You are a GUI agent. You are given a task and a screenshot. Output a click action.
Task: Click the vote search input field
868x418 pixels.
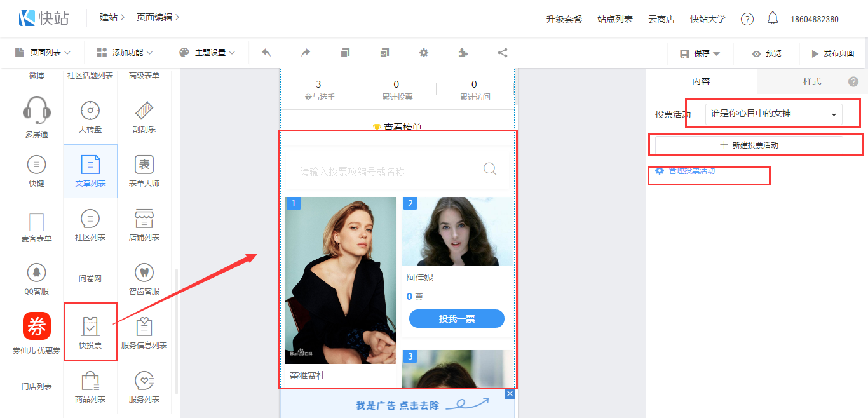click(388, 172)
